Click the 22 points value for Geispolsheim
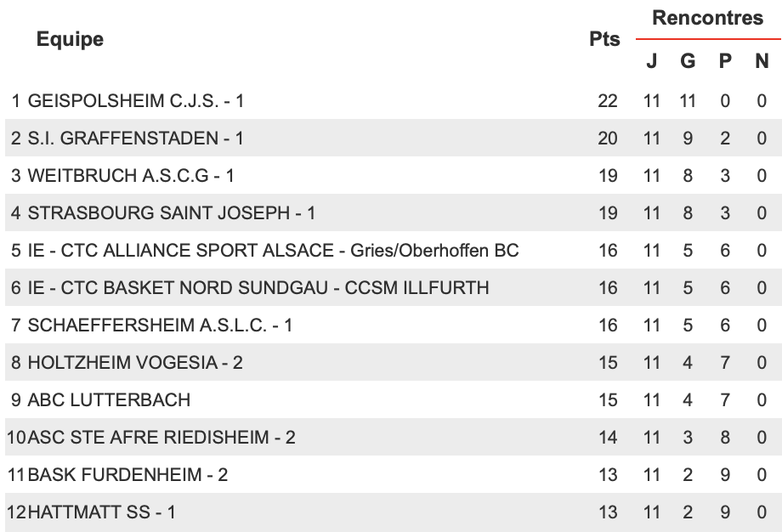Image resolution: width=782 pixels, height=532 pixels. [x=608, y=101]
